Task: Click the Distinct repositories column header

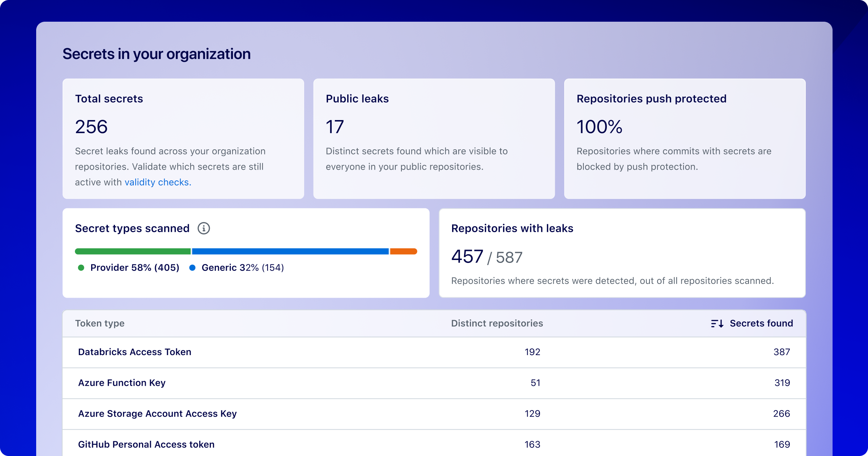Action: pos(497,324)
